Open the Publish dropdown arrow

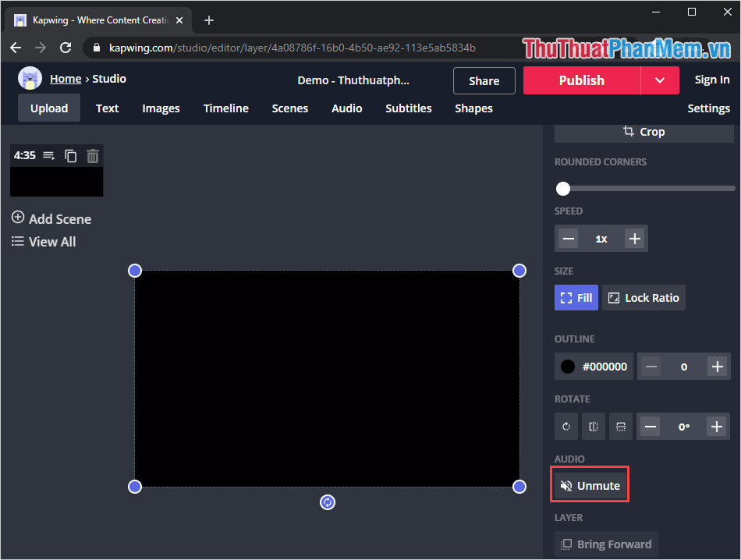pos(659,80)
